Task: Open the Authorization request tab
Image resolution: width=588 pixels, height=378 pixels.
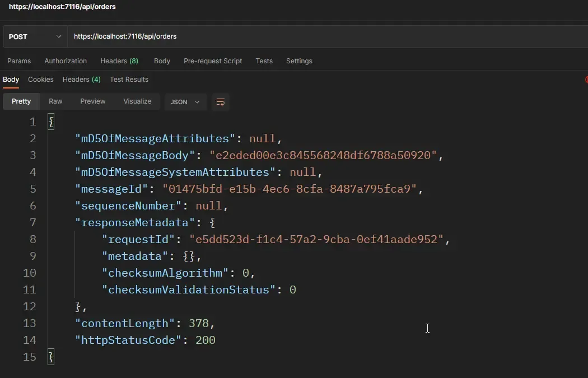Action: click(66, 60)
